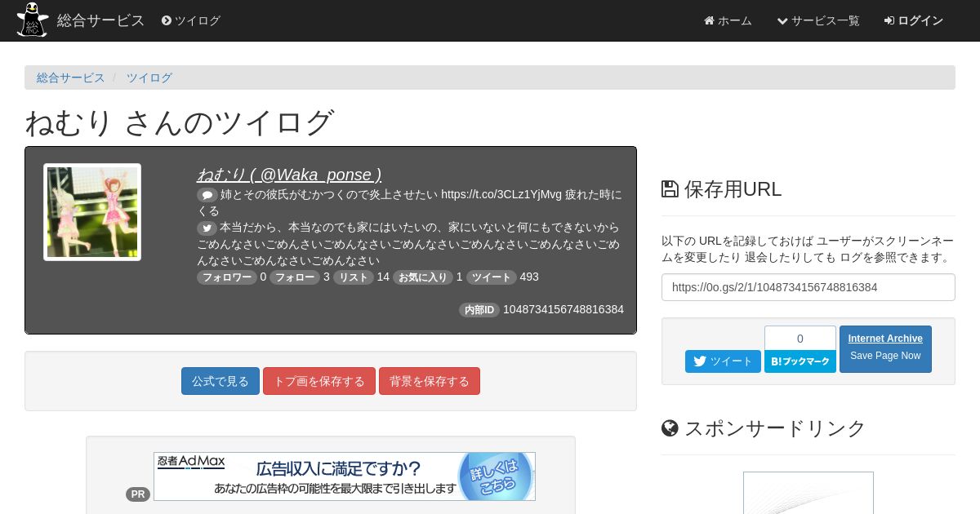
Task: Click the Twitter ツイート share button
Action: [x=723, y=361]
